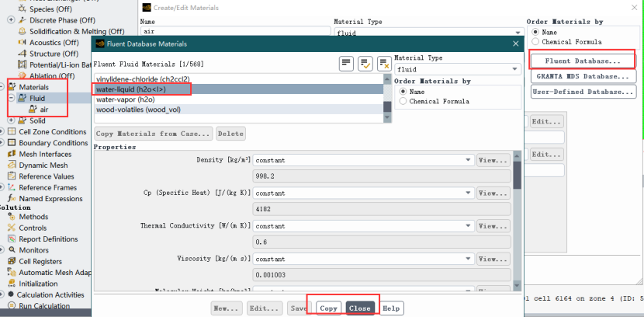Click the Reference Values icon
Viewport: 644px width, 317px height.
click(12, 176)
